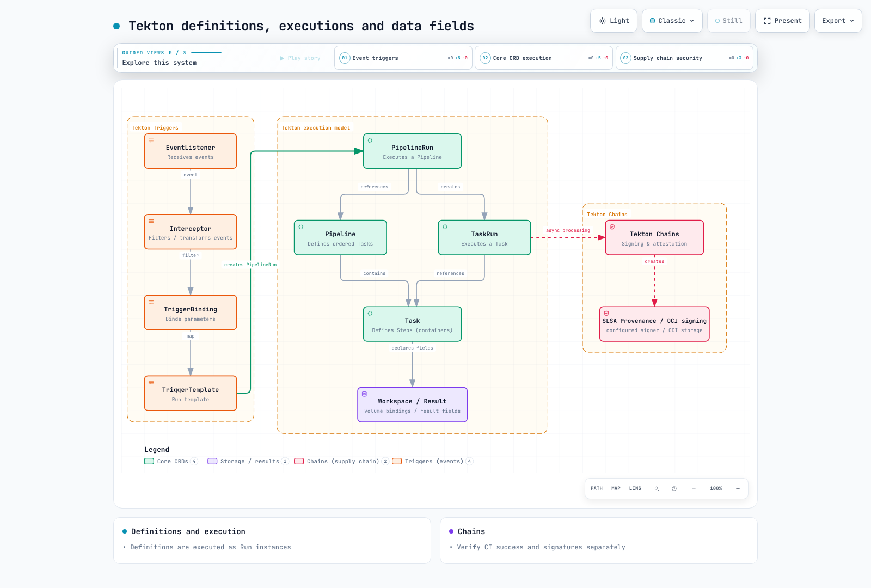The height and width of the screenshot is (588, 871).
Task: Zoom out with the minus button
Action: click(x=694, y=488)
